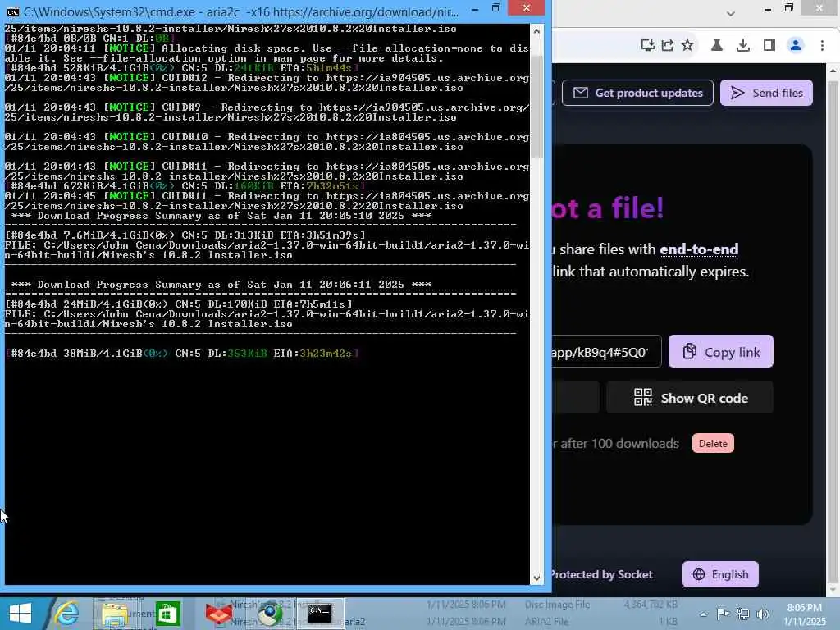This screenshot has width=840, height=630.
Task: Click the Protected by Socket link
Action: (x=602, y=574)
